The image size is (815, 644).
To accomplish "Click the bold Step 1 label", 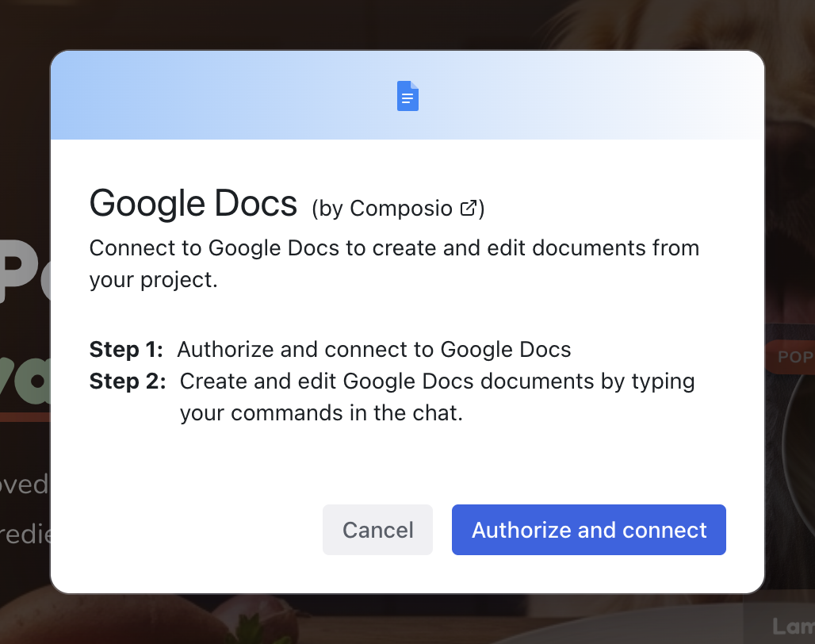I will (x=126, y=349).
